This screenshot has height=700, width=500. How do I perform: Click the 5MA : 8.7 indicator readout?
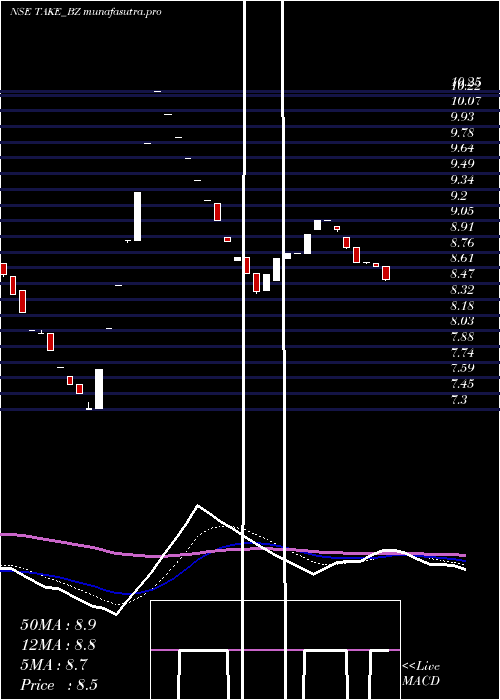54,665
